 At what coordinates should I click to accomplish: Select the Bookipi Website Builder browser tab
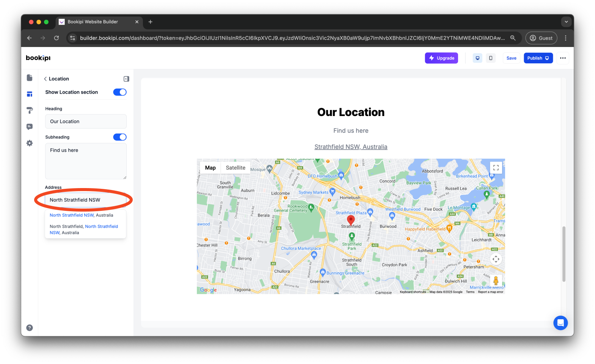[x=99, y=22]
